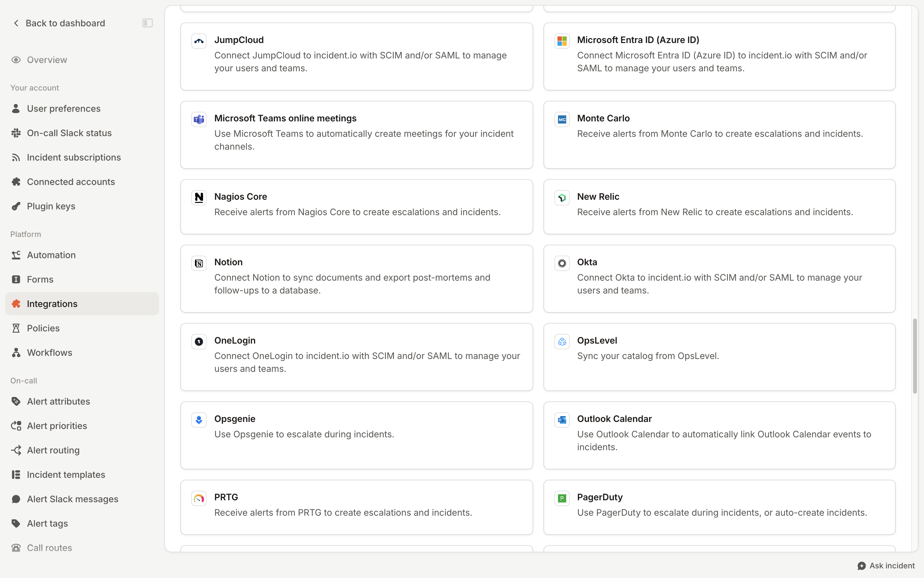Open the OneLogin integration title
924x578 pixels.
click(235, 340)
